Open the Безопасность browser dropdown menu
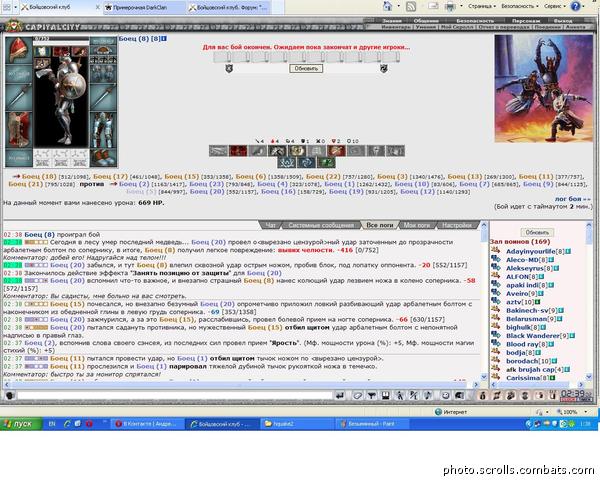This screenshot has width=600, height=480. tap(520, 7)
